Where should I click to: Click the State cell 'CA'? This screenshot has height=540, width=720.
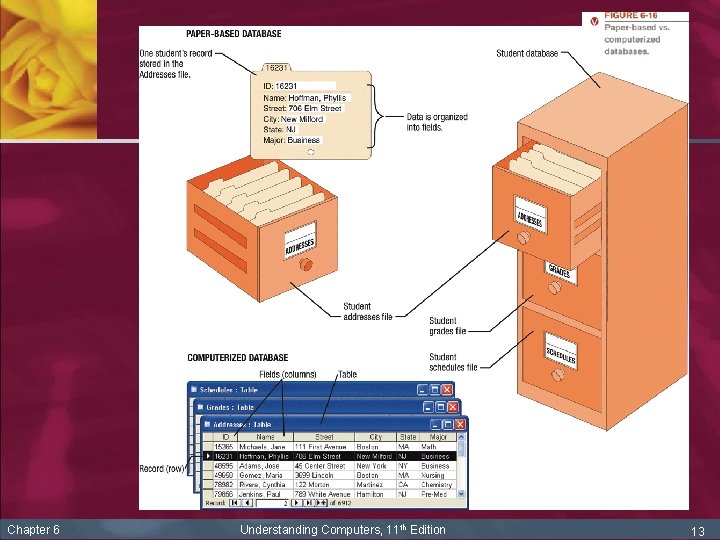[408, 484]
